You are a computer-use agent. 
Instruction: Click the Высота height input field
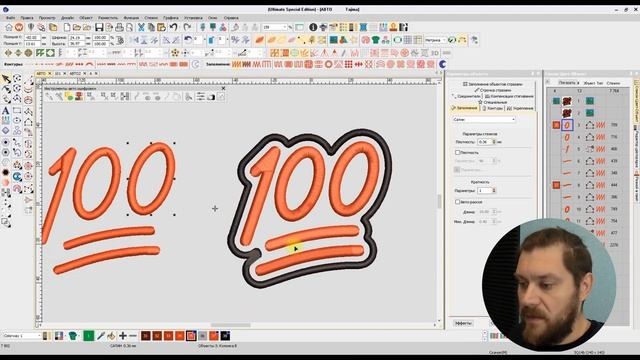tap(76, 43)
